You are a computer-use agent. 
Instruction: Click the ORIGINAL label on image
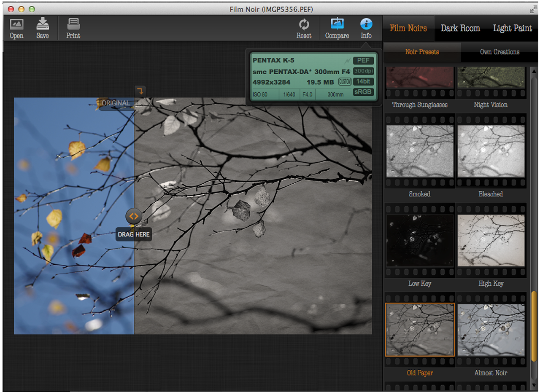click(116, 103)
